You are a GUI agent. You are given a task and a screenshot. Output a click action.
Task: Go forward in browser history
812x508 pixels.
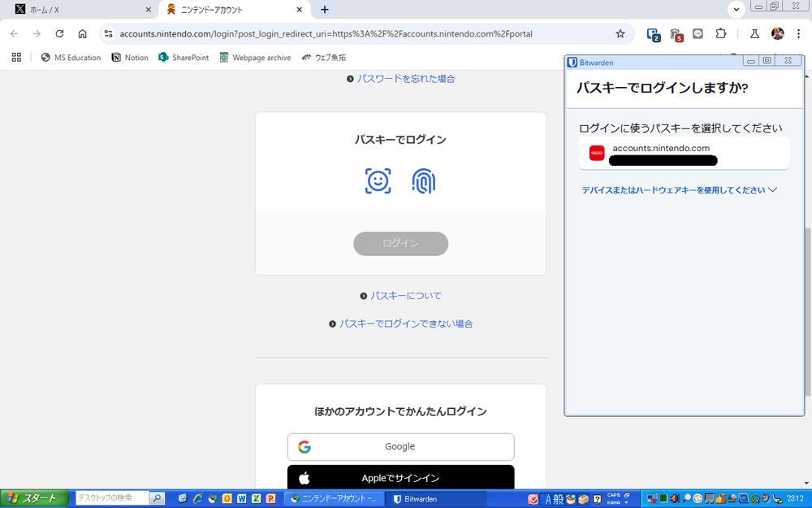coord(37,33)
